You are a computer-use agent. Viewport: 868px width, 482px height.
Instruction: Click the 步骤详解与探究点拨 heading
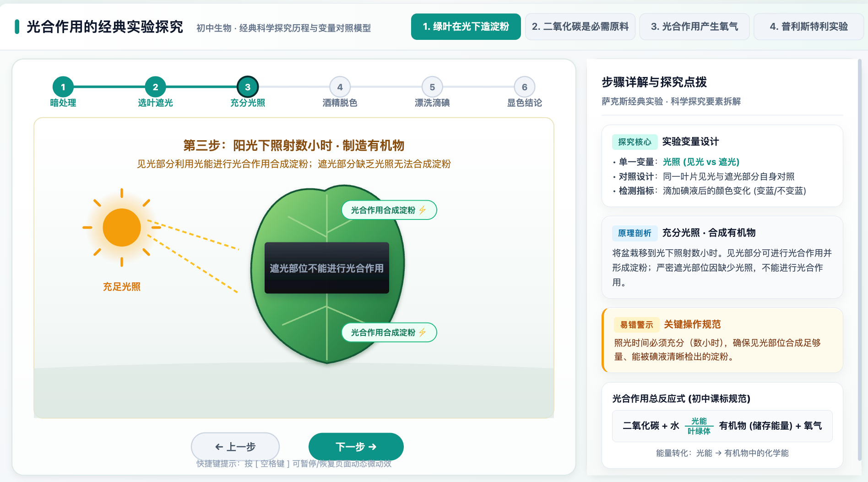pos(654,82)
